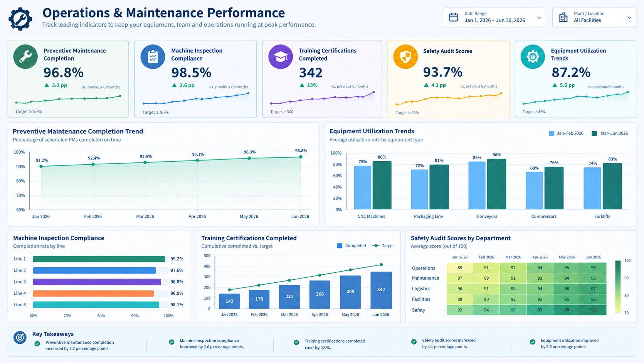644x363 pixels.
Task: Click the orange shield Safety Audit icon
Action: [x=405, y=57]
